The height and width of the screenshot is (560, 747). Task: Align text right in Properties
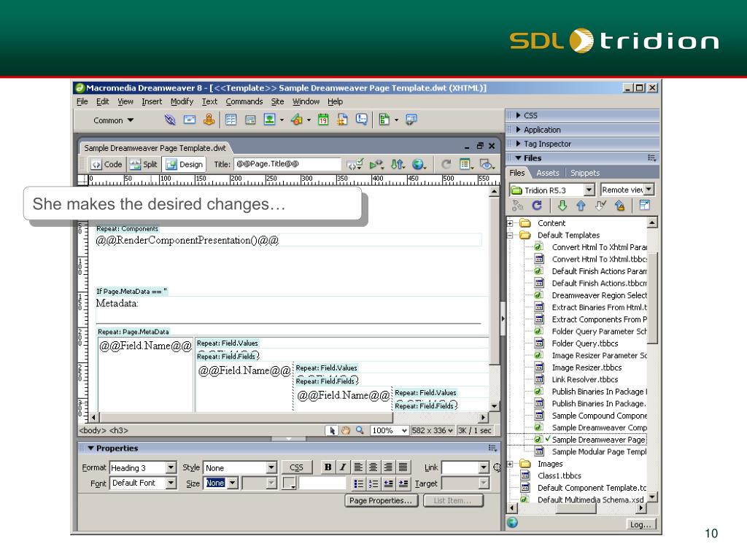click(x=388, y=467)
